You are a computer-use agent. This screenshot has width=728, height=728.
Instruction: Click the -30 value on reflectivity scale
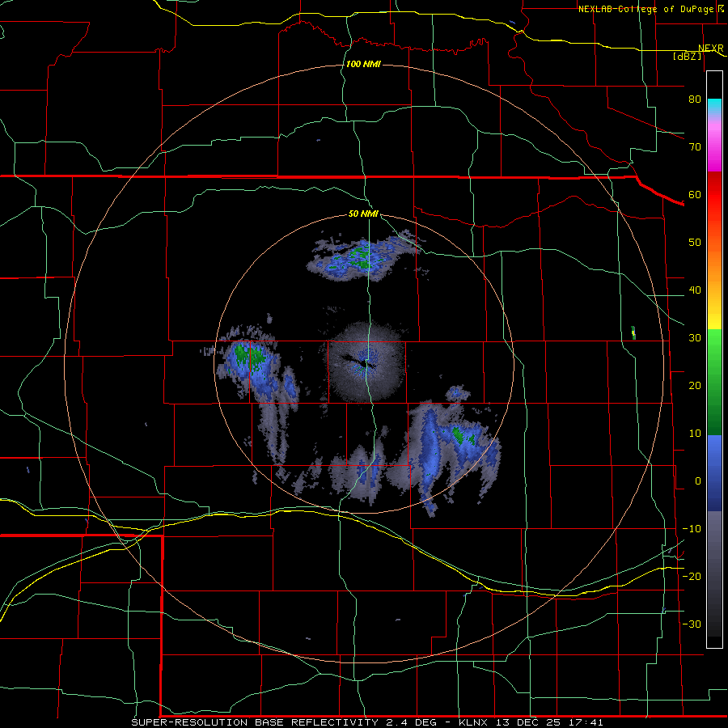point(692,624)
